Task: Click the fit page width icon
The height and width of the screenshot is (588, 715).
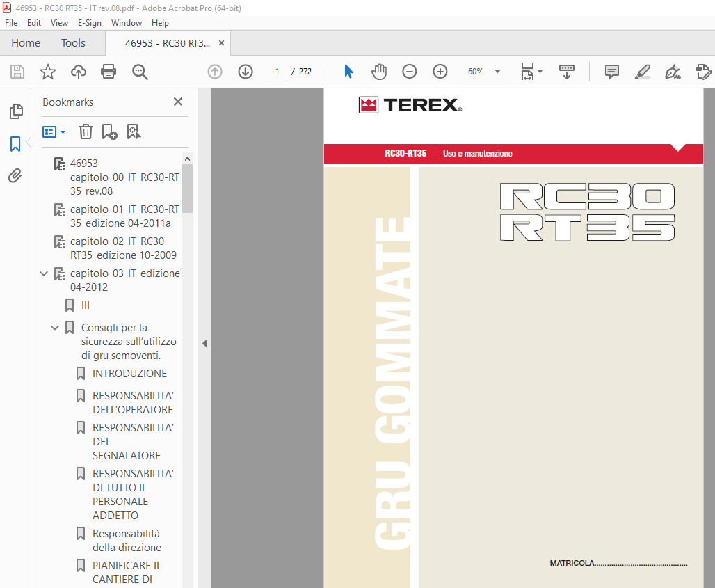Action: [527, 72]
